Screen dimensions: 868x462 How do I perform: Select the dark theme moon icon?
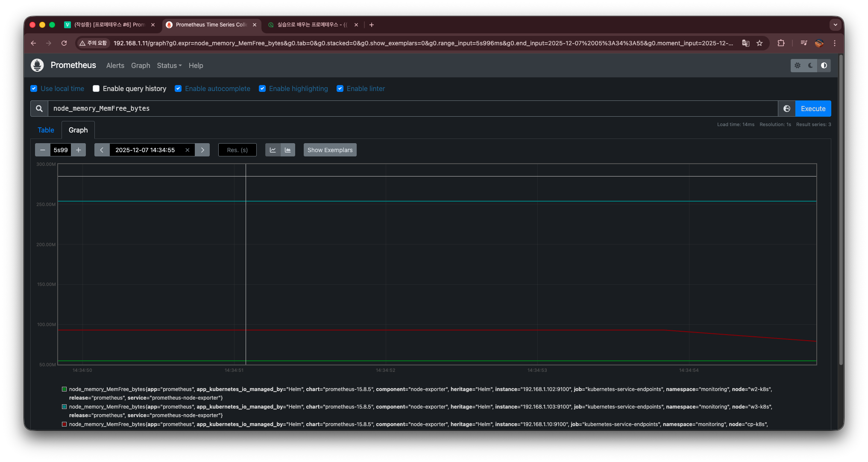click(810, 65)
